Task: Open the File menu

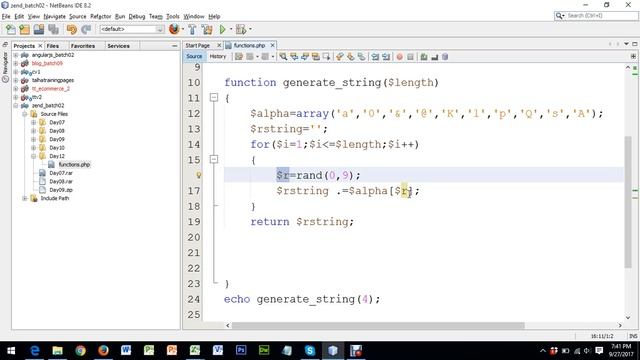Action: (6, 16)
